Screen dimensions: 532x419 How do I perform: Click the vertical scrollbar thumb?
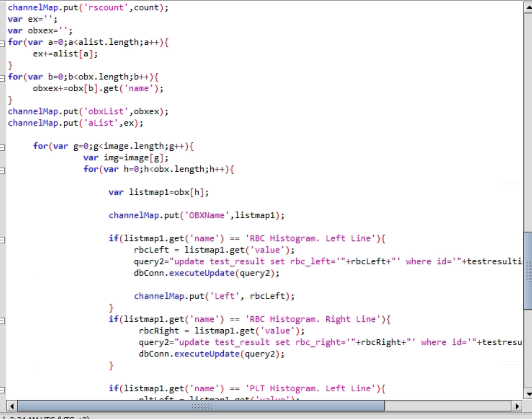528,270
